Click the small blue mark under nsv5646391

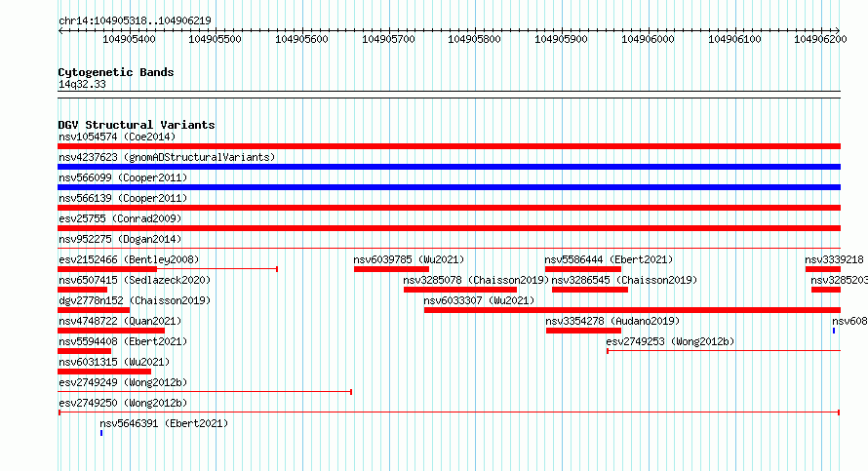click(101, 433)
